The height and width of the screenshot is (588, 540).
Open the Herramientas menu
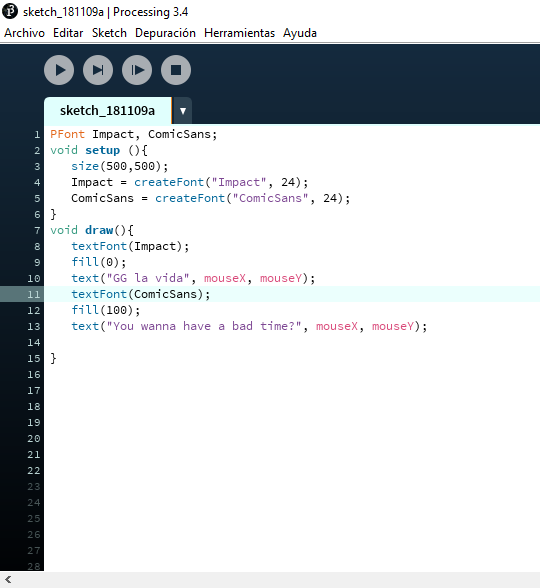(x=239, y=33)
